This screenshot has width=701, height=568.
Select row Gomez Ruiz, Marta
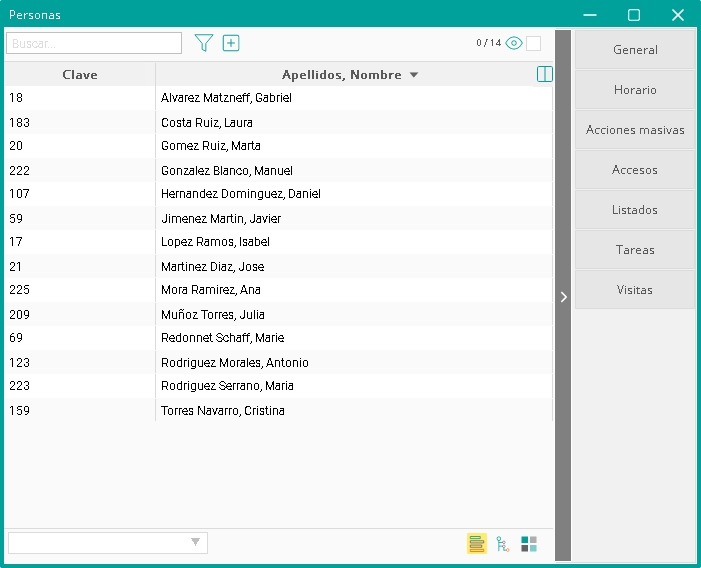[279, 146]
